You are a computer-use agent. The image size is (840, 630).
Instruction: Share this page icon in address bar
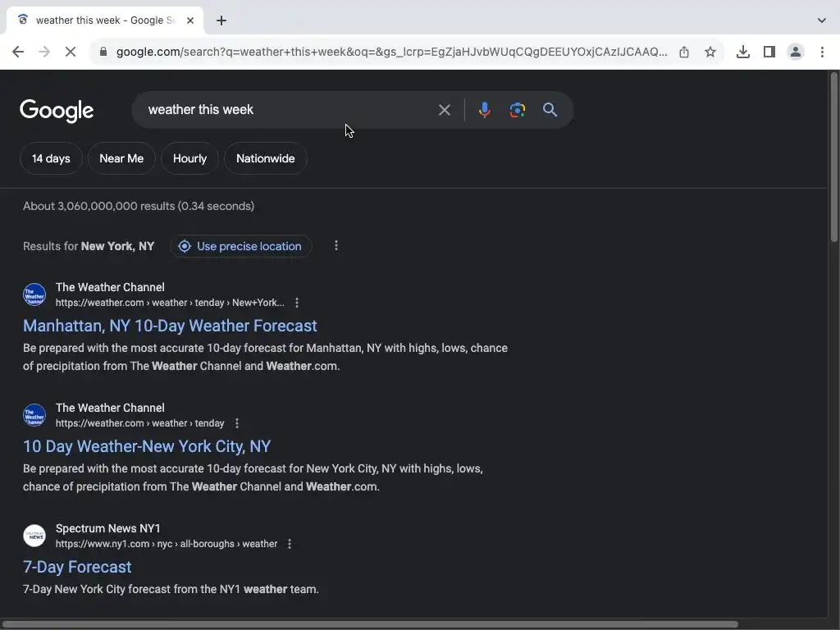click(684, 52)
